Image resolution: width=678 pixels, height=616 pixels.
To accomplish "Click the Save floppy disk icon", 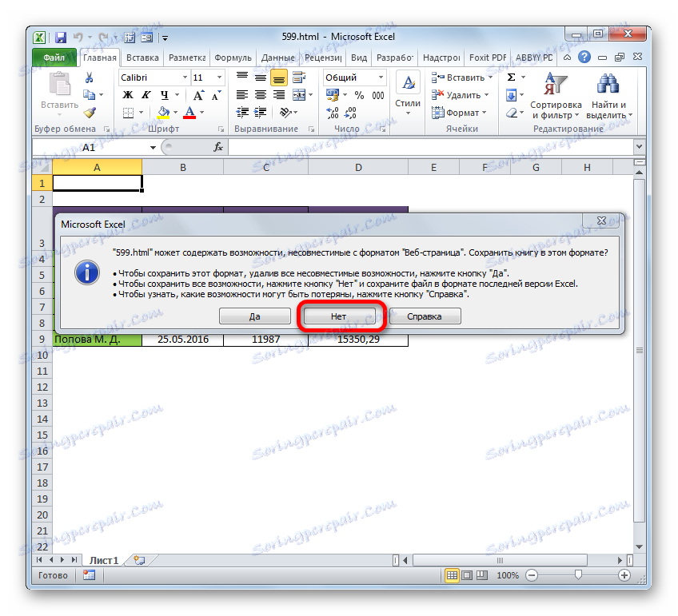I will pos(61,38).
